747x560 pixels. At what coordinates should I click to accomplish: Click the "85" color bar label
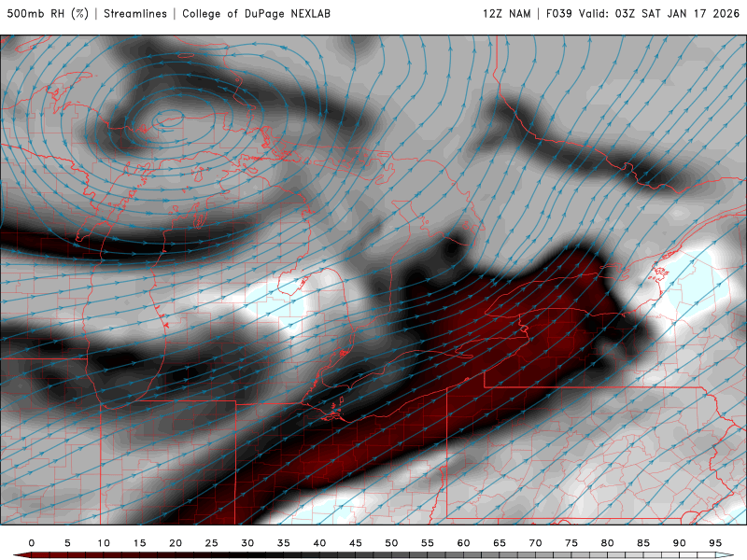(643, 543)
